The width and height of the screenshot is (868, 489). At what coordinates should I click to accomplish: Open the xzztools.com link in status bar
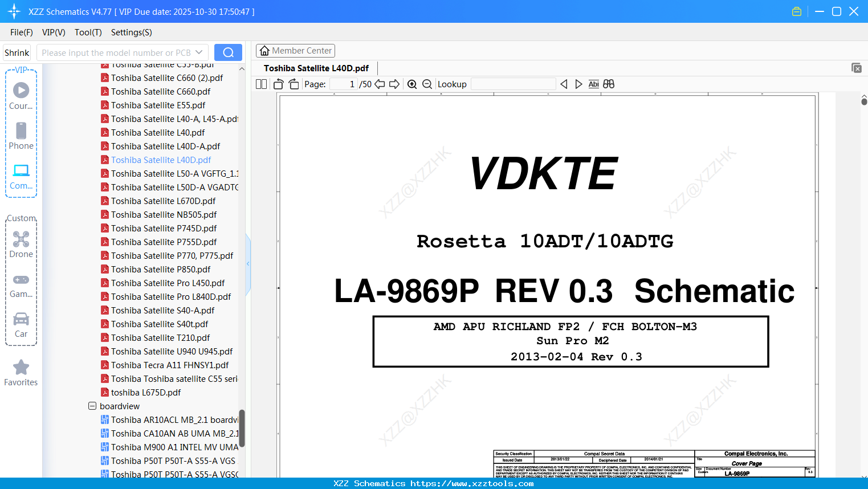pyautogui.click(x=472, y=483)
